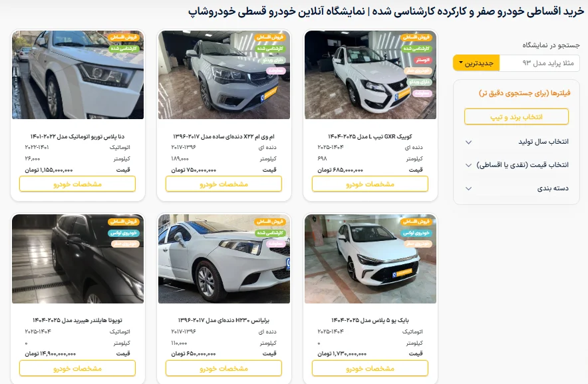Open مشخصات خودرو for ام وی ام X22
Screen dimensions: 588x384
tap(223, 184)
